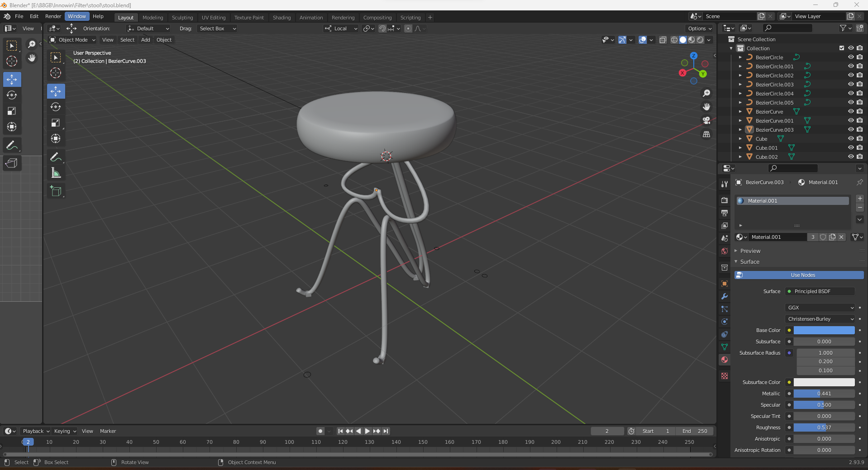Remove the selected material slot
This screenshot has height=470, width=868.
click(860, 208)
